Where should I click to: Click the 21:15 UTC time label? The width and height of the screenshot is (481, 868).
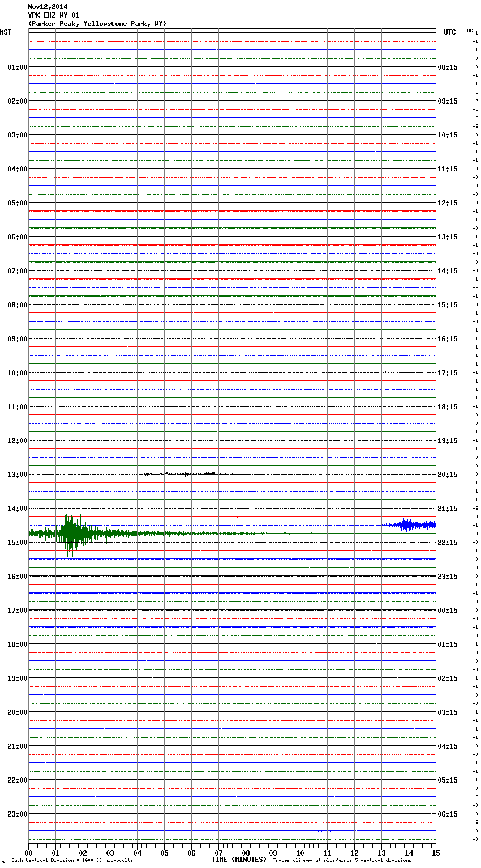click(x=448, y=509)
